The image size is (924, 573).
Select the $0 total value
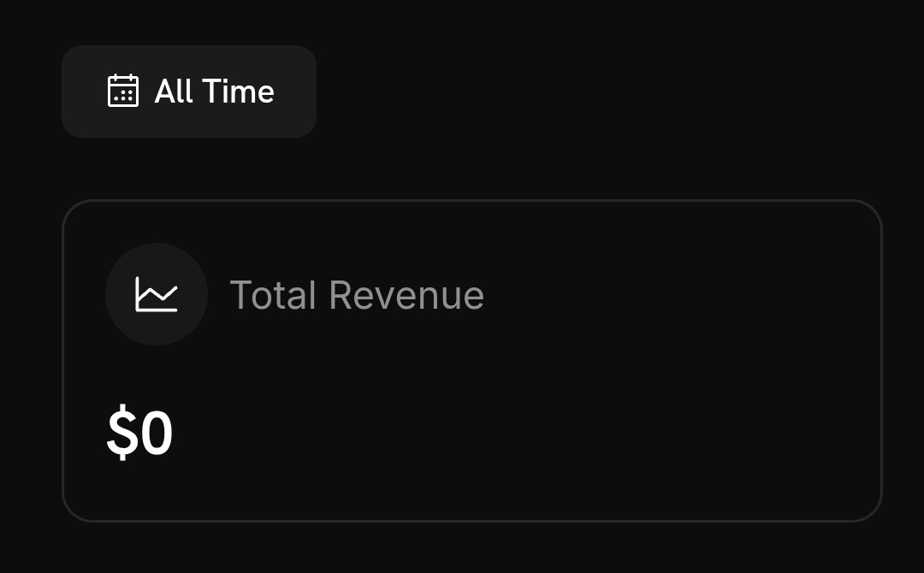click(139, 434)
